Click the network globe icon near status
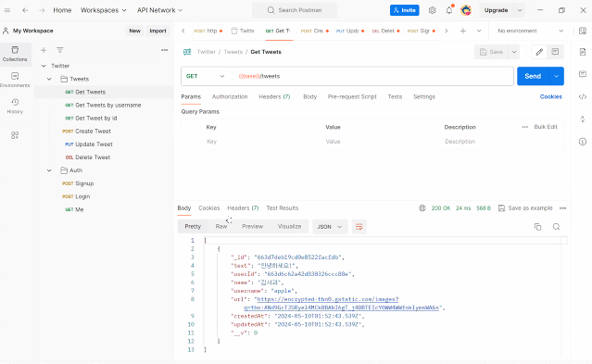 pyautogui.click(x=422, y=208)
